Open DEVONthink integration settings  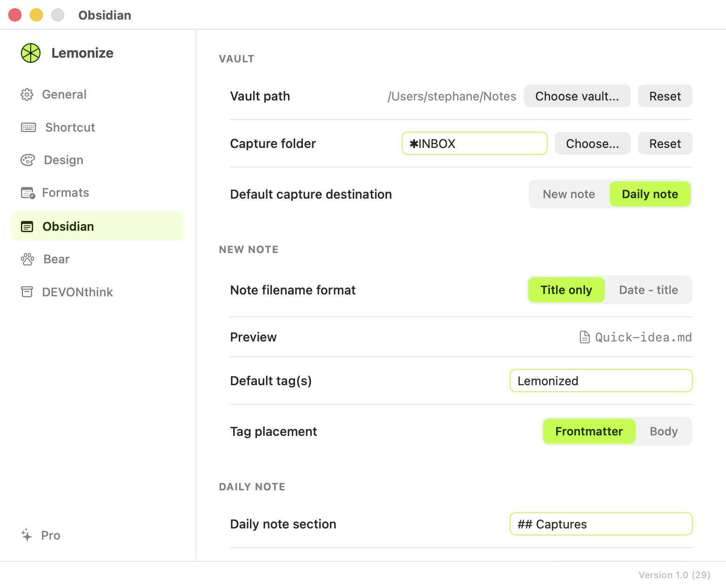coord(98,292)
